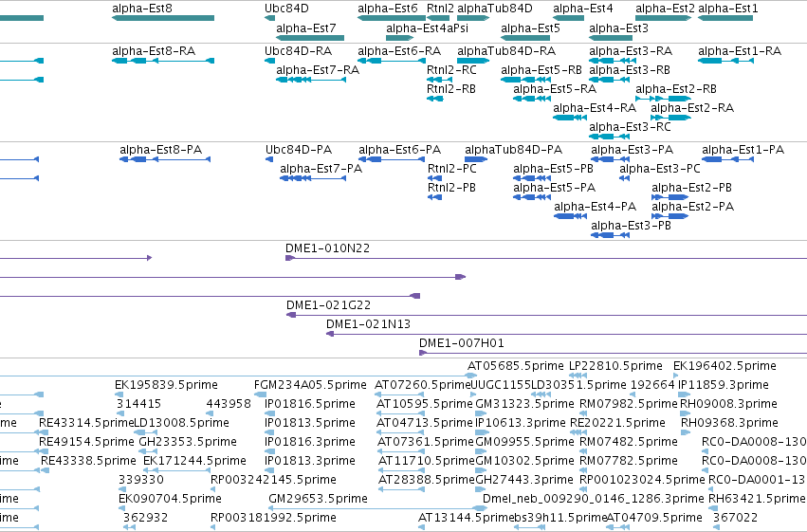Select the DME1-007H01 clone feature
The image size is (807, 532).
(613, 353)
